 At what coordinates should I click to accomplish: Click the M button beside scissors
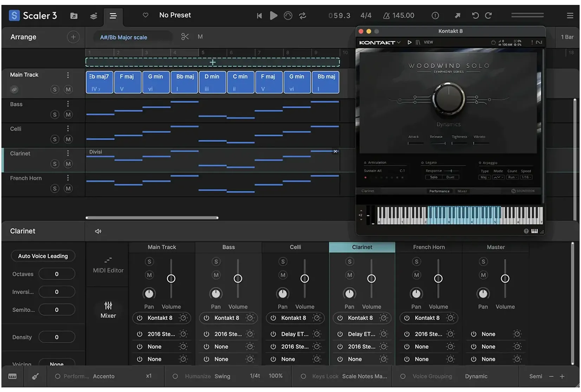tap(200, 37)
